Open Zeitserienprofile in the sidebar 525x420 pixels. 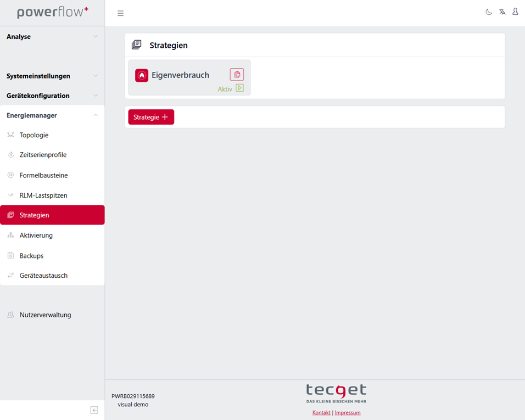tap(52, 155)
